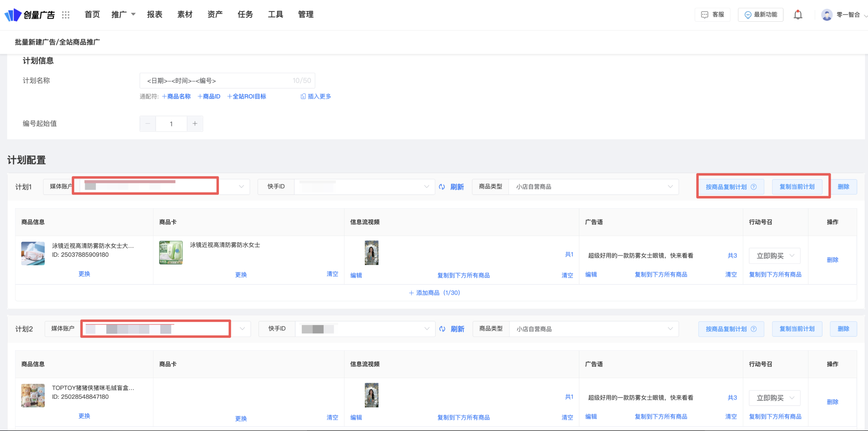The image size is (868, 431).
Task: Open 资产 in top navigation
Action: (215, 15)
